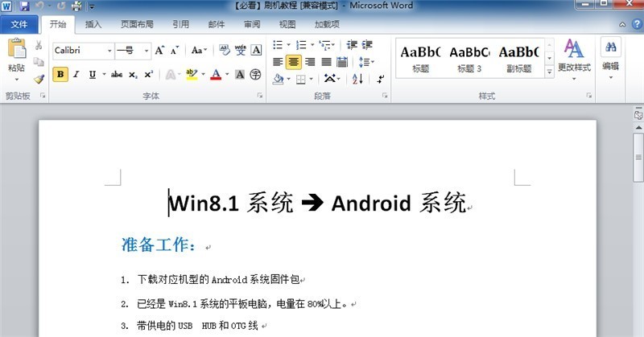Switch to the 插入 tab

coord(93,24)
